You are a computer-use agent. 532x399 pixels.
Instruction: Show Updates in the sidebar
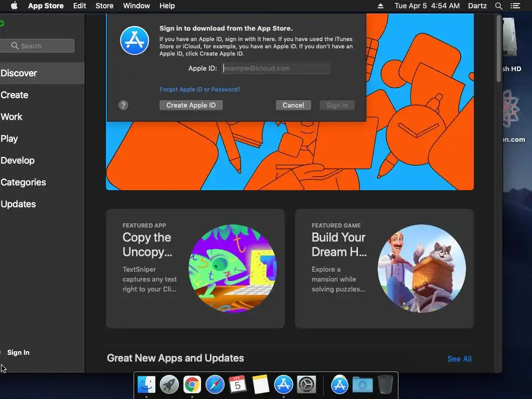(42, 204)
